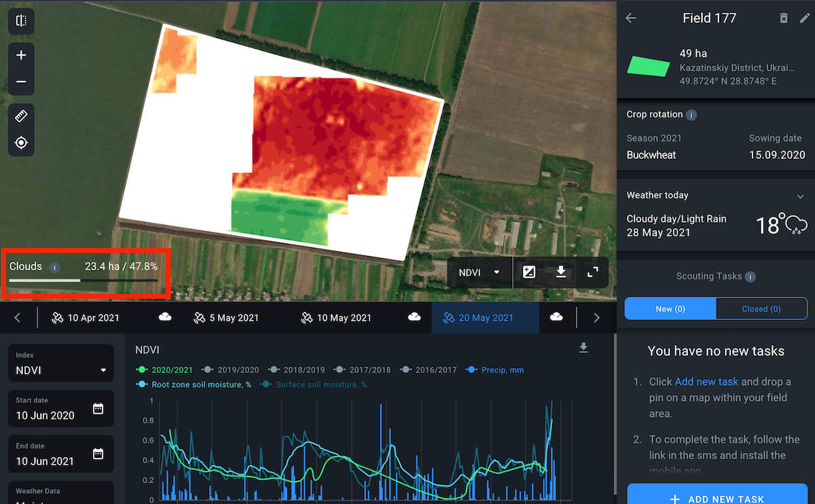Image resolution: width=815 pixels, height=504 pixels.
Task: Click the split view compare icon
Action: click(x=21, y=21)
